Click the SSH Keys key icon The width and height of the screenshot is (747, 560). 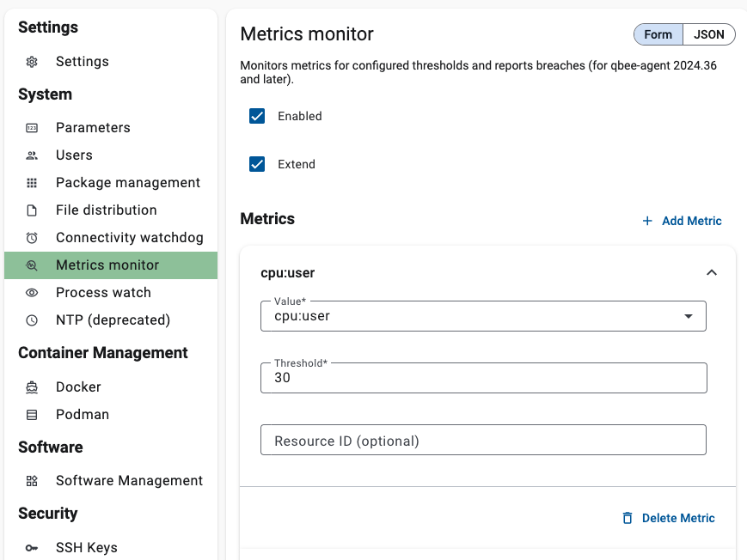[32, 548]
